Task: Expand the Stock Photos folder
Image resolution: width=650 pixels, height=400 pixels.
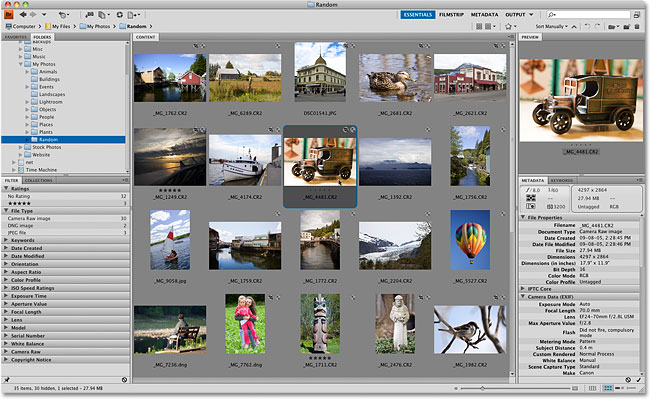Action: (21, 147)
